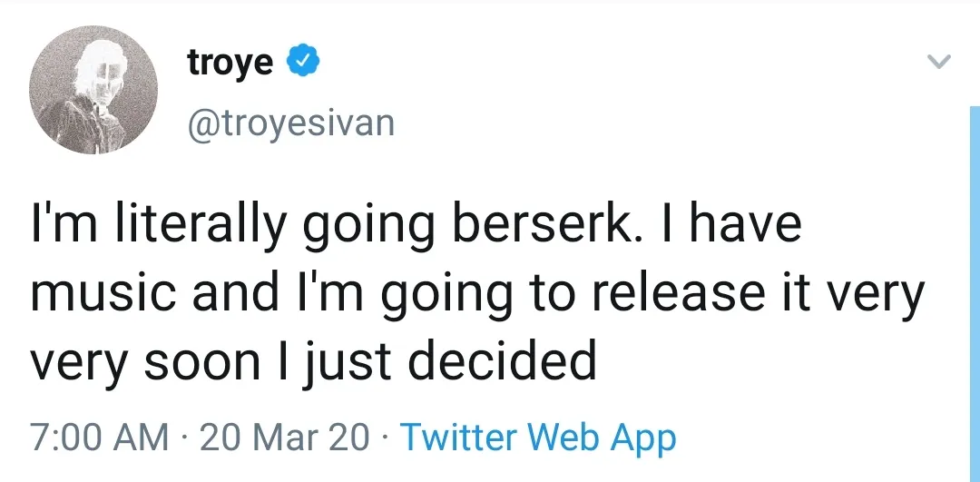
Task: Click the blue vertical bar at right edge
Action: (974, 272)
